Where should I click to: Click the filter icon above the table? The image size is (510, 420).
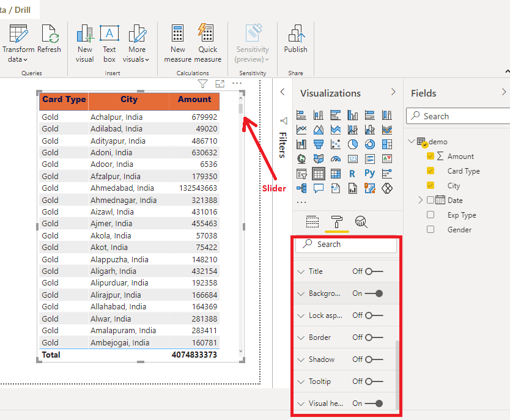coord(203,84)
